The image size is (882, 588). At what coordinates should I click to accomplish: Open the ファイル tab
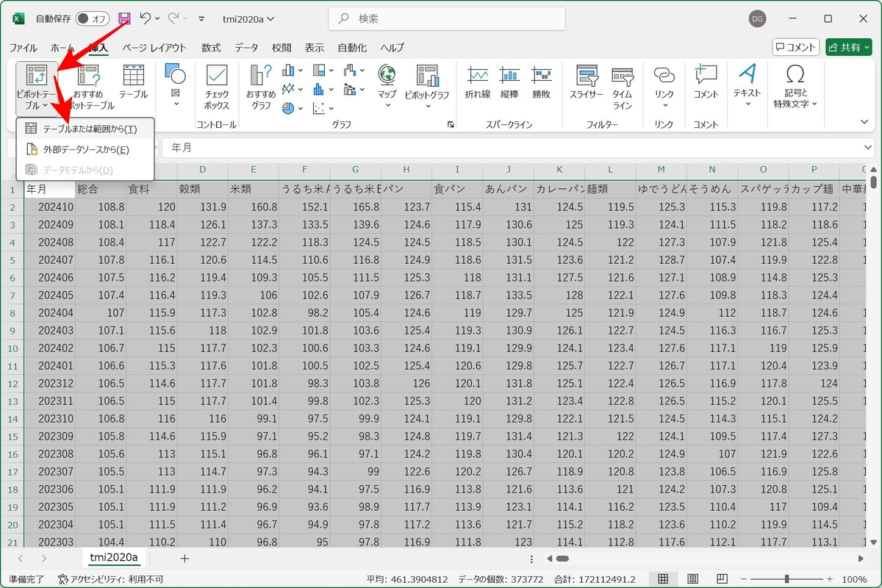(23, 48)
